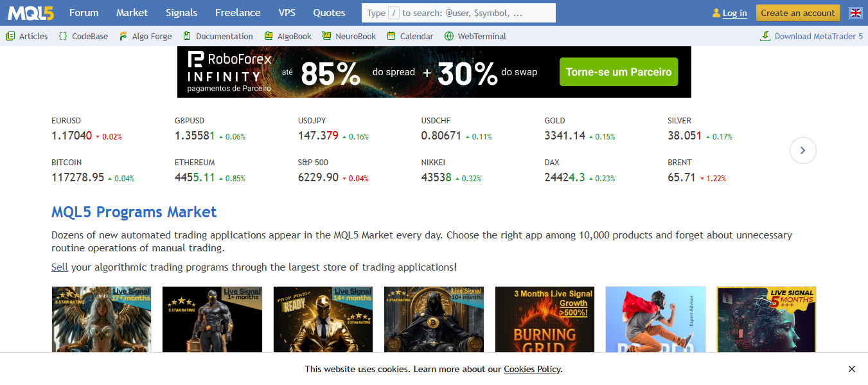Screen dimensions: 868x385
Task: Open the NeuroBook section
Action: (325, 36)
